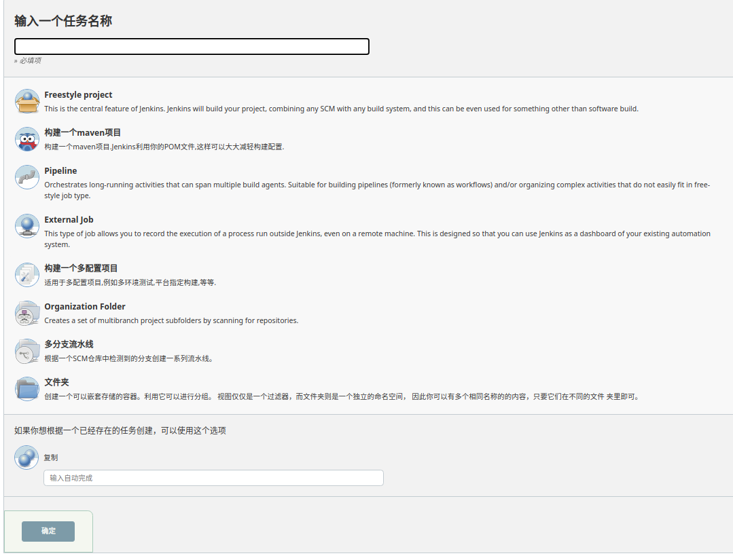Focus the 输入一个任务名称 text field
Viewport: 733px width, 560px height.
[192, 47]
